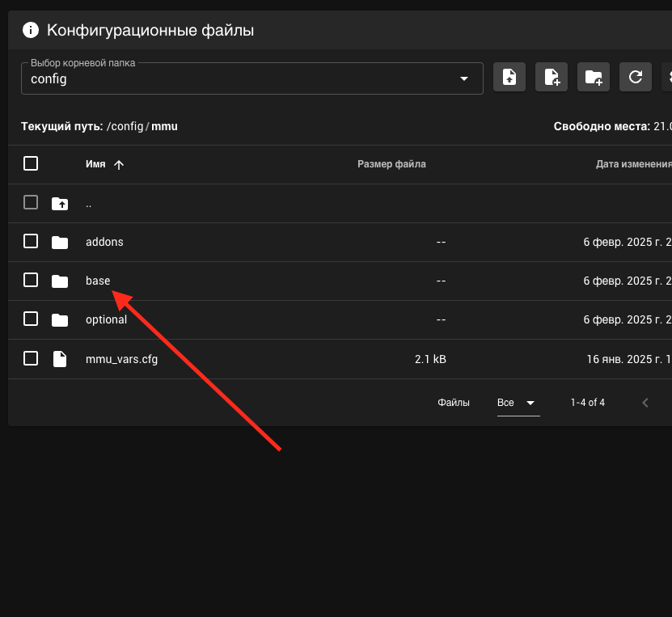Click the previous page chevron
The image size is (672, 617).
click(645, 403)
